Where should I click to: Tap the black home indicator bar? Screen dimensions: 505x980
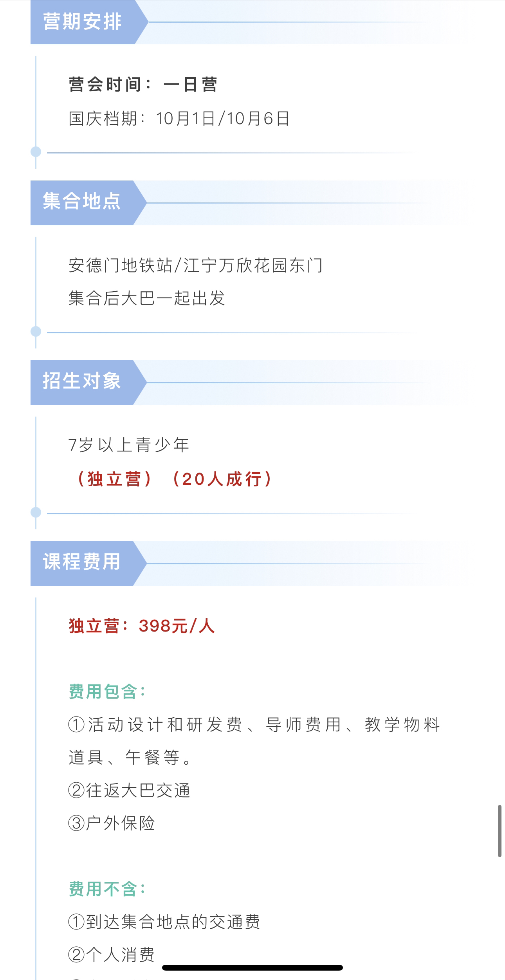tap(252, 968)
